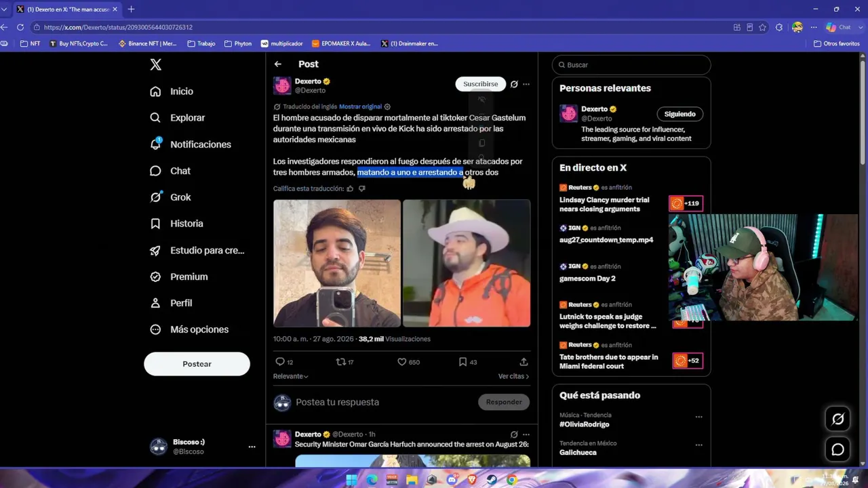Open Chat from the left sidebar

tap(170, 171)
